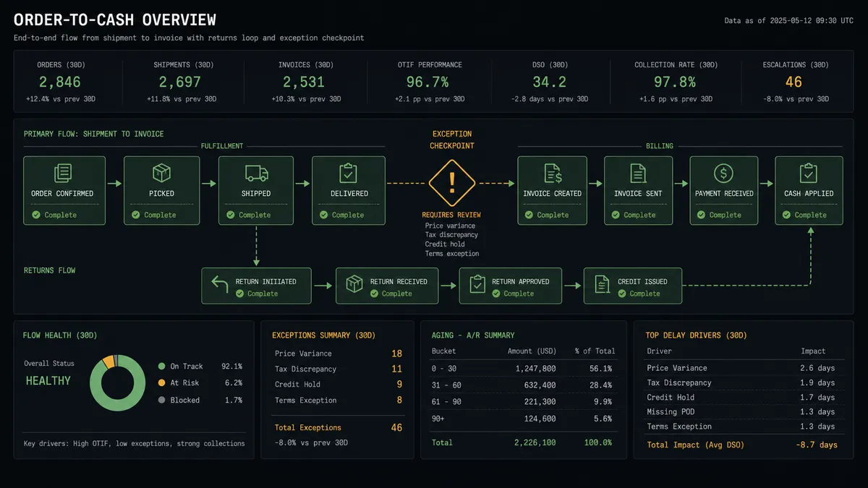This screenshot has height=488, width=868.
Task: Click the Credit Issued document icon
Action: coord(602,285)
